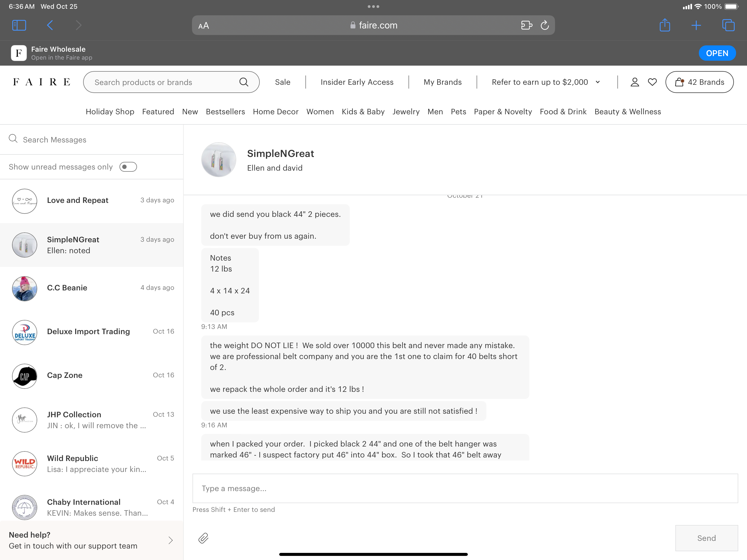The image size is (747, 560).
Task: Open the 42 Brands cart button
Action: pos(699,82)
